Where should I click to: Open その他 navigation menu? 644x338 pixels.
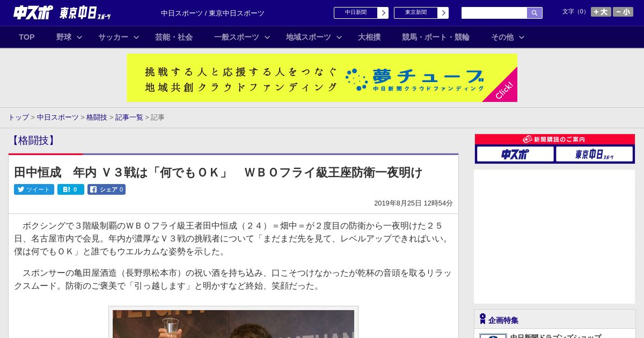point(502,37)
